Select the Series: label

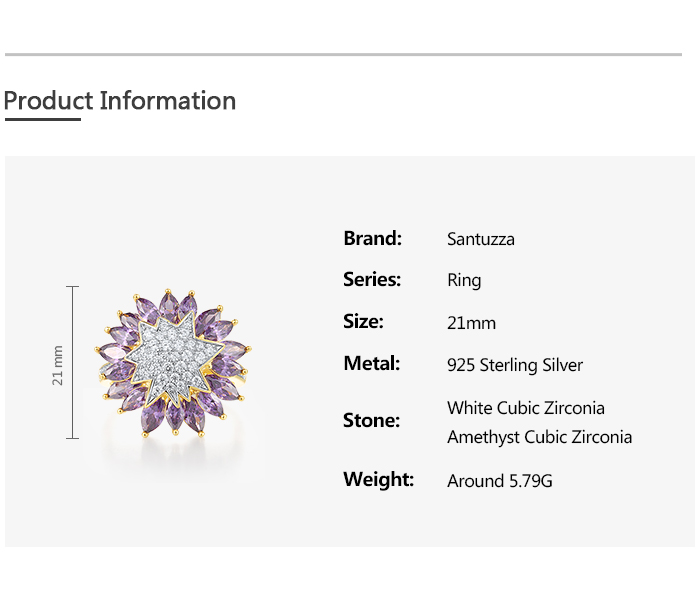[x=372, y=280]
